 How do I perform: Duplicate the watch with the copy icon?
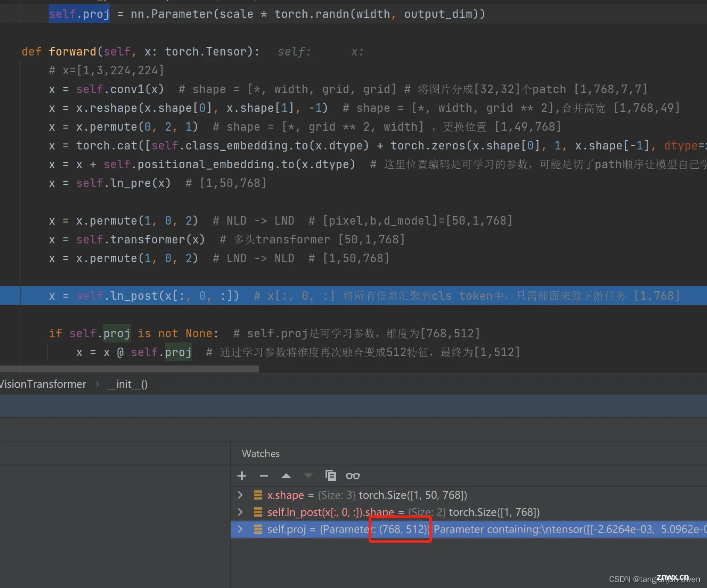pyautogui.click(x=331, y=475)
